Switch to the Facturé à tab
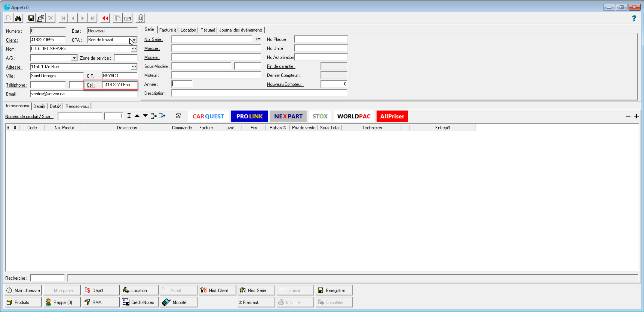Image resolution: width=644 pixels, height=312 pixels. 167,30
